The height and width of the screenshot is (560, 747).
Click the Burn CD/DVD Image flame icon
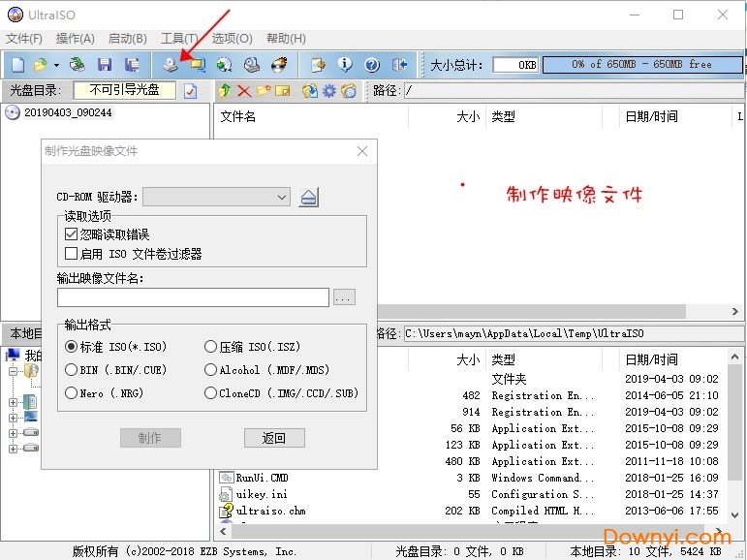tap(280, 65)
